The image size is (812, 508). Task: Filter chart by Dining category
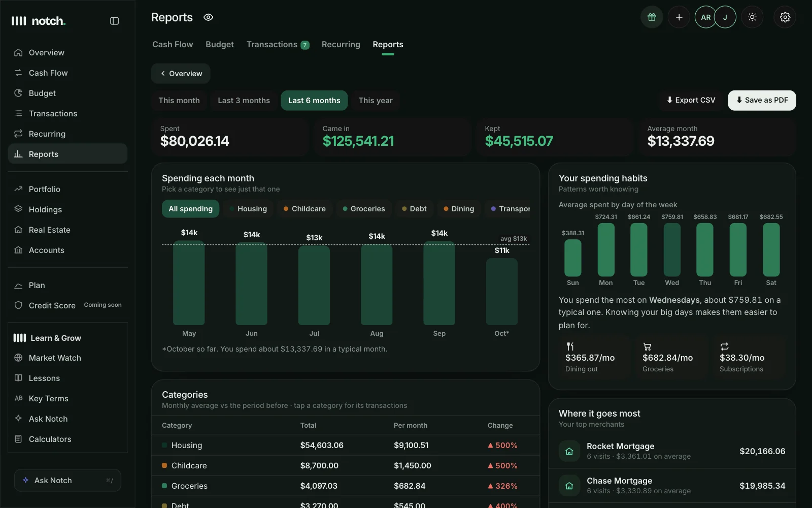tap(459, 209)
